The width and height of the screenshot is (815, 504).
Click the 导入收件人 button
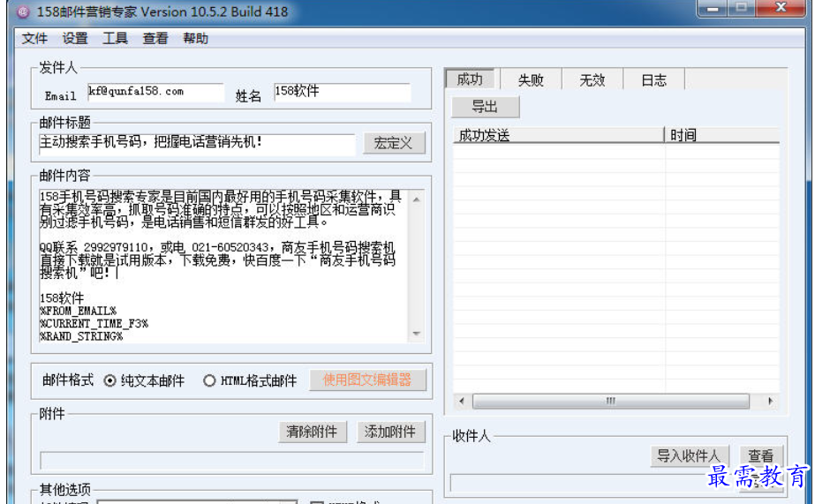pyautogui.click(x=690, y=456)
